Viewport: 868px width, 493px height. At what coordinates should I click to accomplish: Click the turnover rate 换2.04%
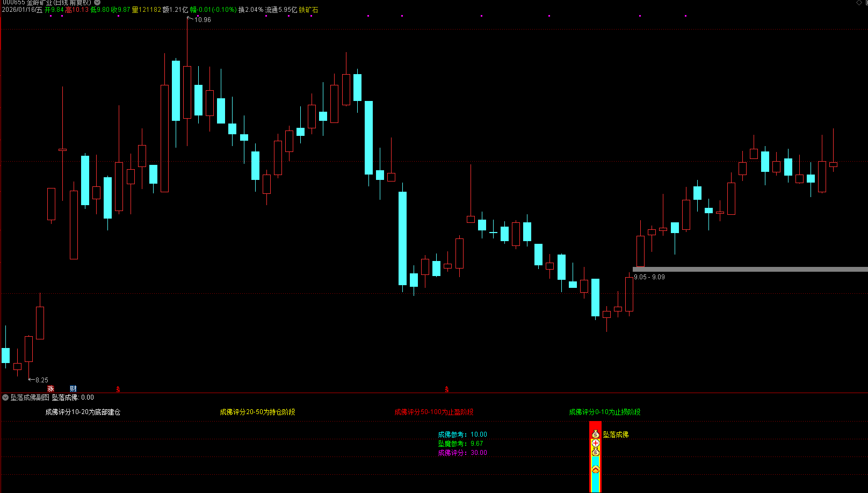pos(251,10)
